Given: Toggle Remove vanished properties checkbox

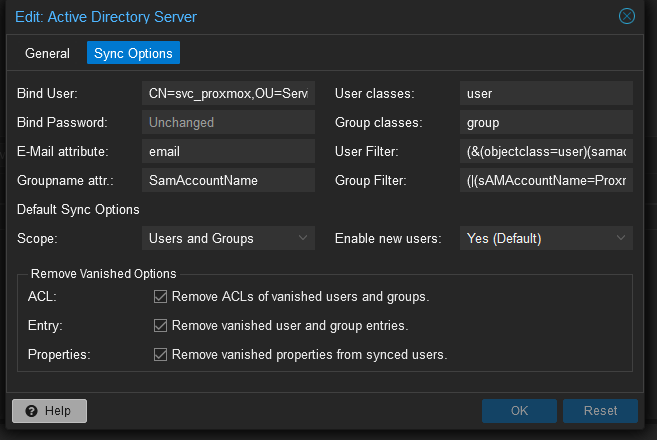Looking at the screenshot, I should tap(160, 355).
